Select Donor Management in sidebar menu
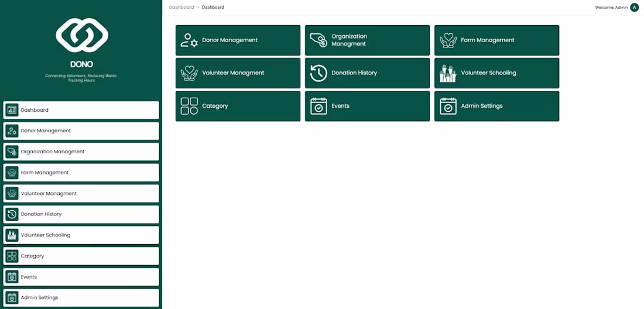The height and width of the screenshot is (309, 644). tap(81, 131)
